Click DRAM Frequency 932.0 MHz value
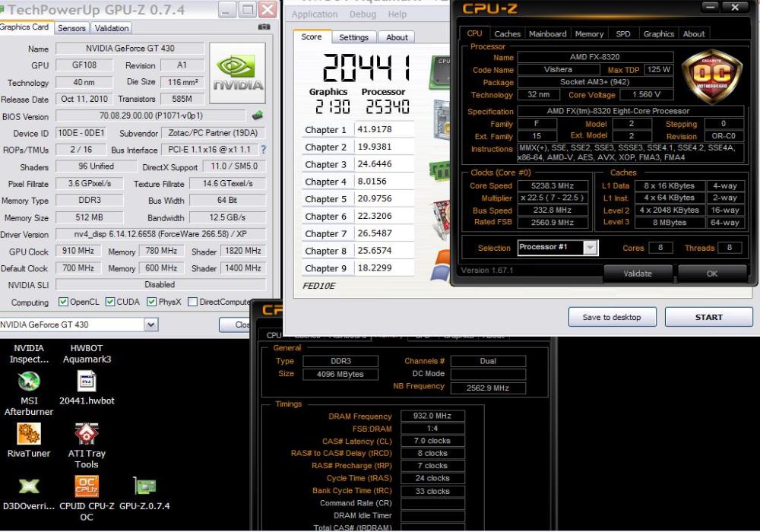Image resolution: width=760 pixels, height=532 pixels. [432, 416]
